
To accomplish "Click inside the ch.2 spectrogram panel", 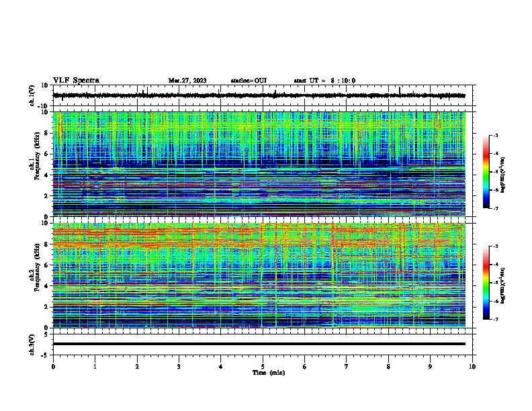I will (x=259, y=275).
